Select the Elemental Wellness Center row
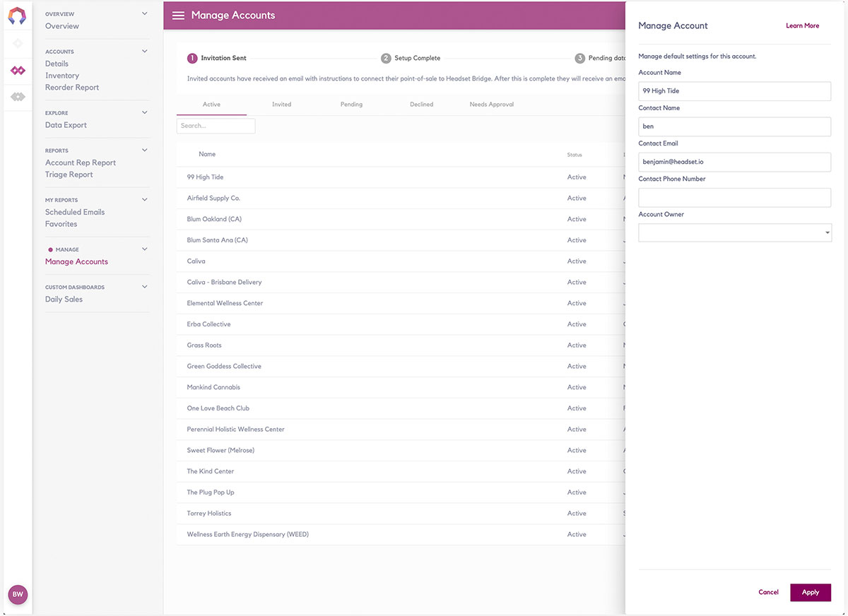The width and height of the screenshot is (848, 616). (401, 303)
